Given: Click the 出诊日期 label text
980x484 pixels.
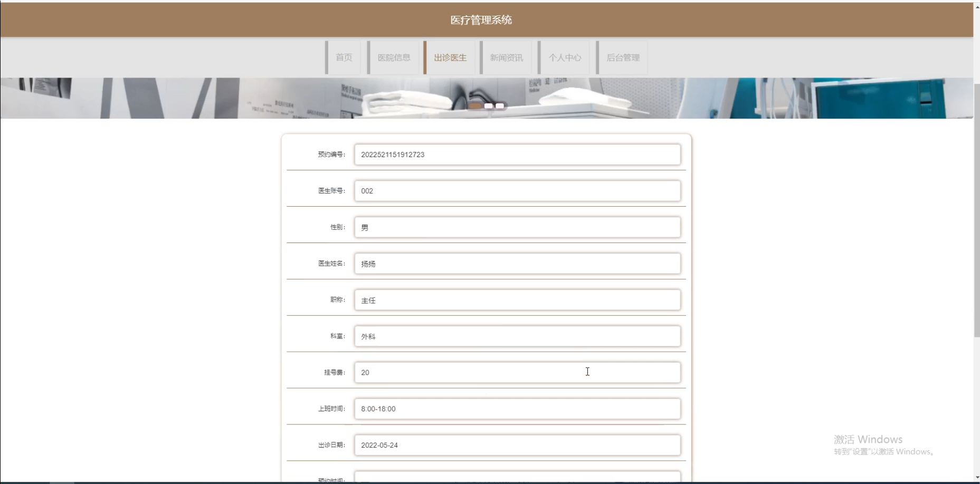Looking at the screenshot, I should click(331, 445).
